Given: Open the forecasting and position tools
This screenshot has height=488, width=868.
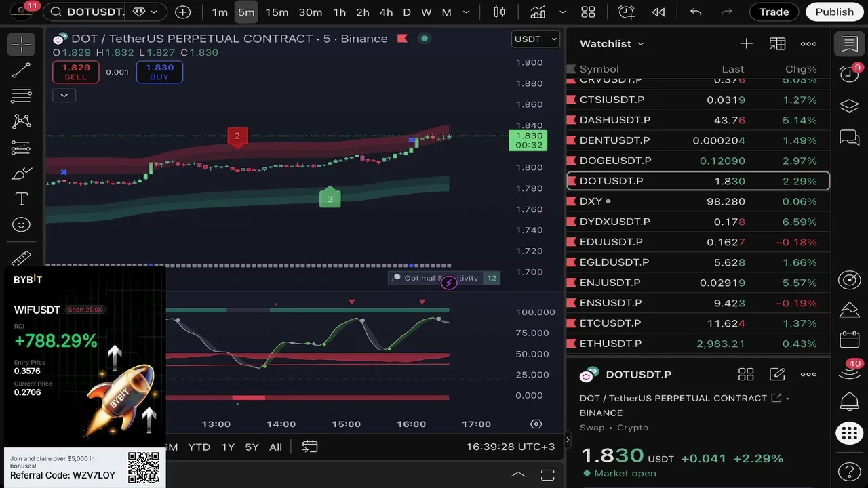Looking at the screenshot, I should pos(22,147).
